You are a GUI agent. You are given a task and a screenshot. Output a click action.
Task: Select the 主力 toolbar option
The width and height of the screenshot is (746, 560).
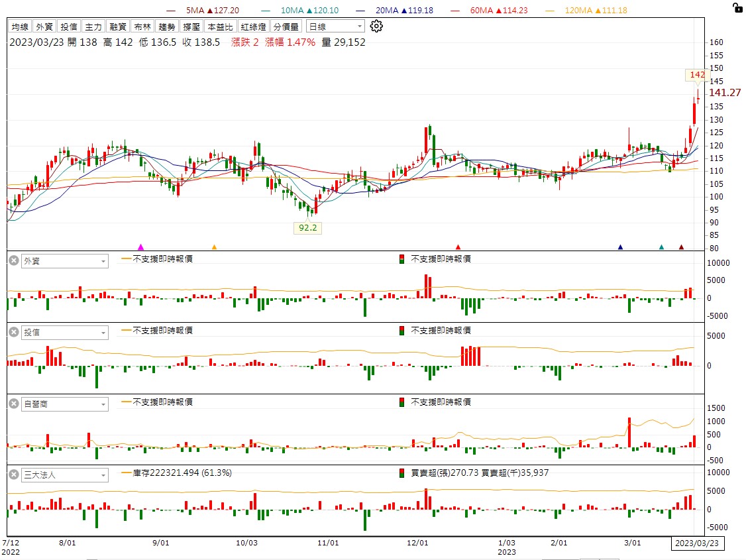point(93,27)
